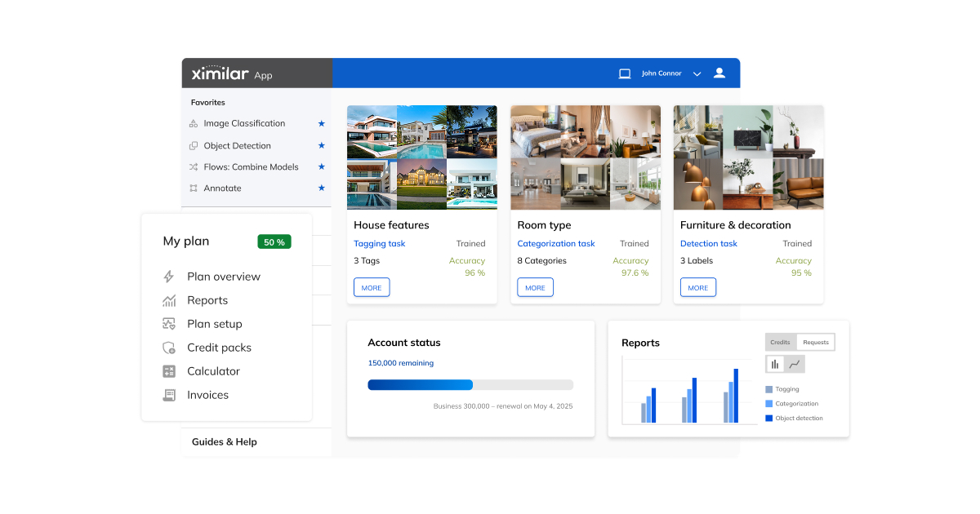Expand the John Connor account dropdown chevron
The image size is (980, 514).
(697, 73)
